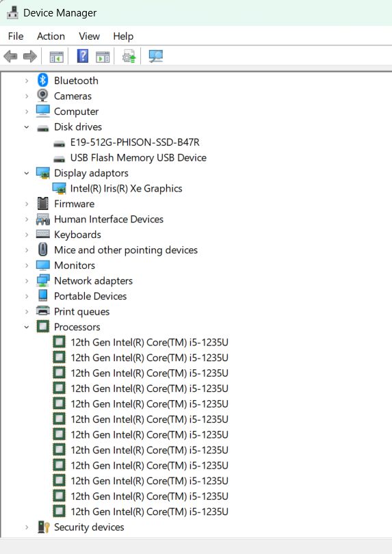Viewport: 392px width, 554px height.
Task: Select Intel(R) Iris(R) Xe Graphics device
Action: pyautogui.click(x=126, y=189)
